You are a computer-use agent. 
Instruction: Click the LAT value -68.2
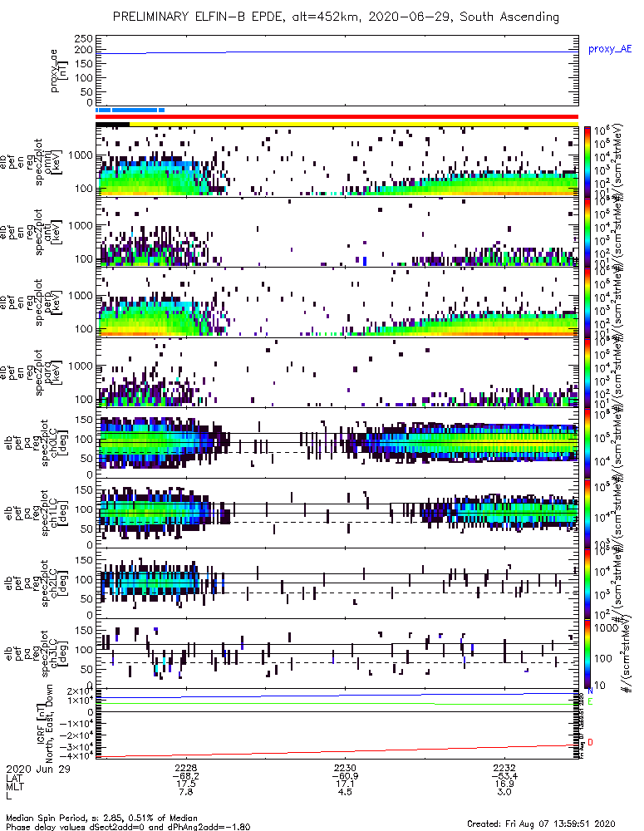click(x=185, y=776)
